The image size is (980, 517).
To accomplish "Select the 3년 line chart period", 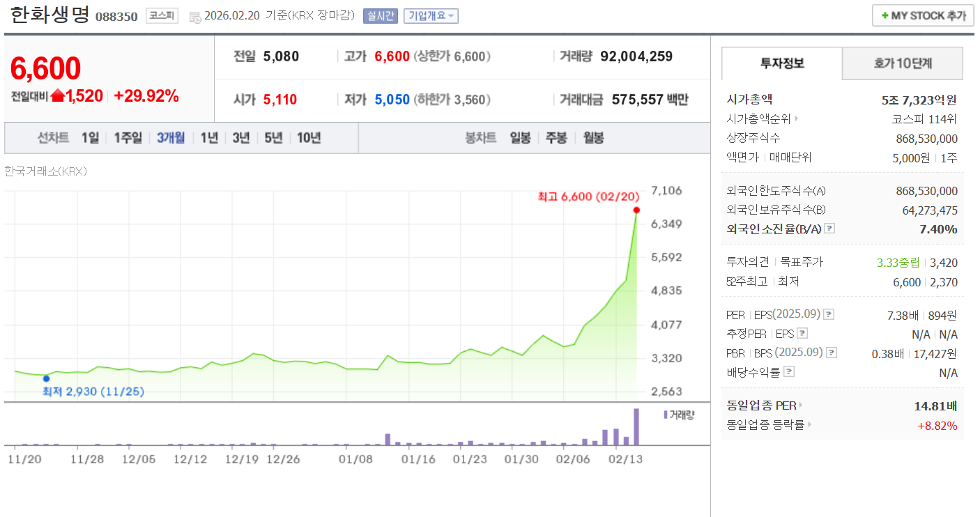I will pyautogui.click(x=241, y=138).
